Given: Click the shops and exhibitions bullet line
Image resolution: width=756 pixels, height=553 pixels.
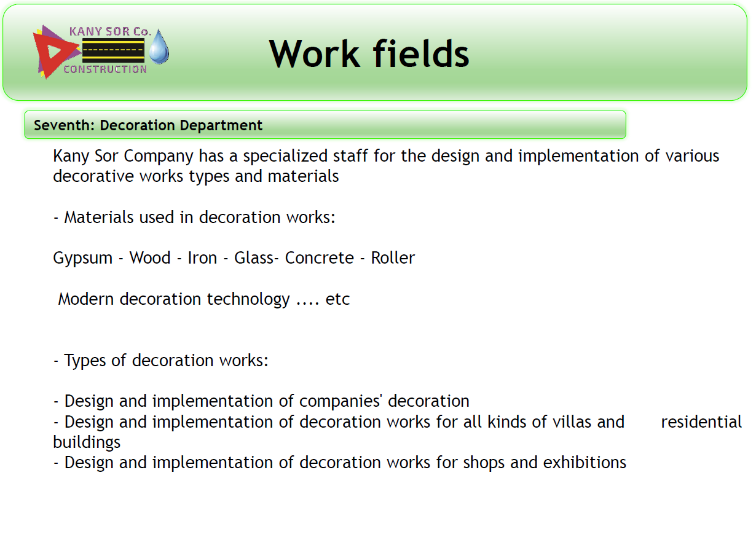Looking at the screenshot, I should click(340, 463).
